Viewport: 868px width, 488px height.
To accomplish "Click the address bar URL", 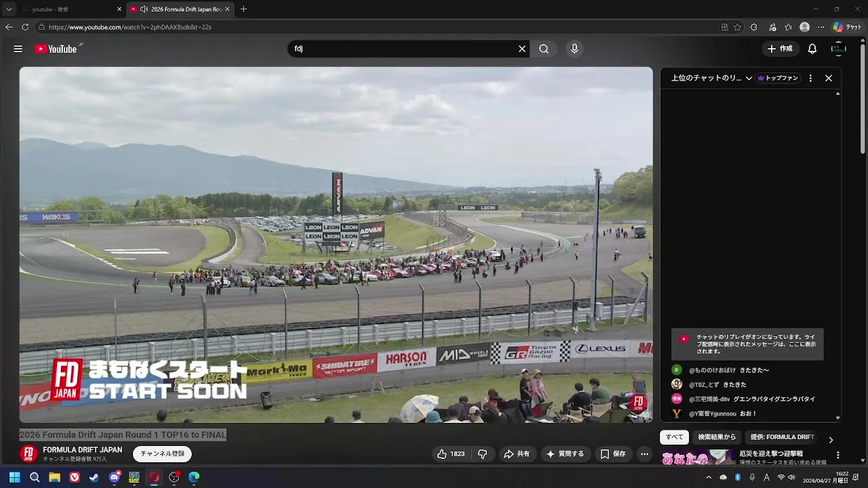I will [130, 27].
